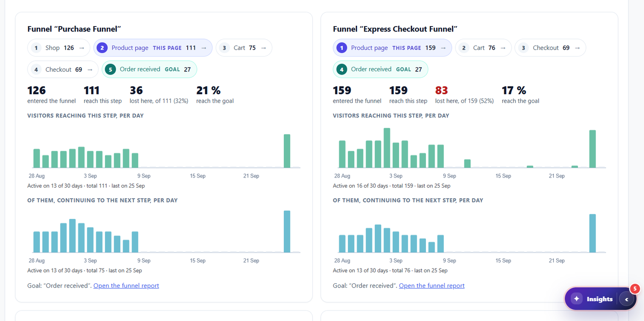
Task: Click the small 11 Sep green bar in Express Checkout
Action: coord(467,164)
